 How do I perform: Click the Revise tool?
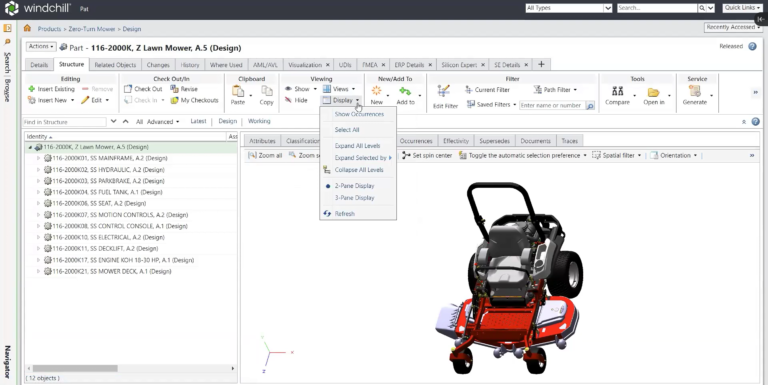coord(184,89)
